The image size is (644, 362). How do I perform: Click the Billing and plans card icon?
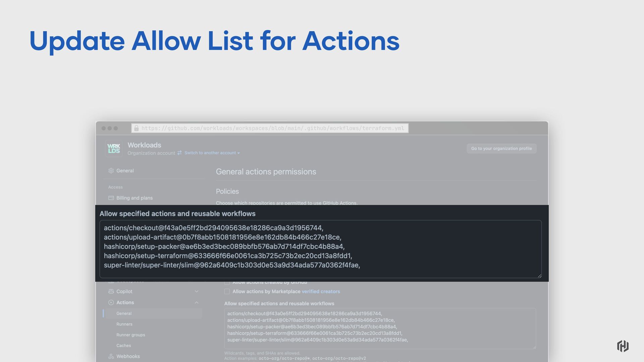111,198
